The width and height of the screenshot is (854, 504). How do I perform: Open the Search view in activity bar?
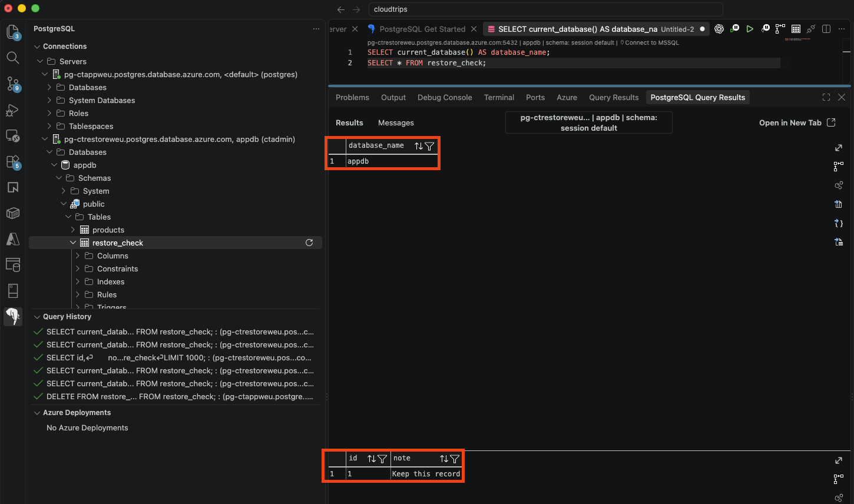(x=13, y=58)
